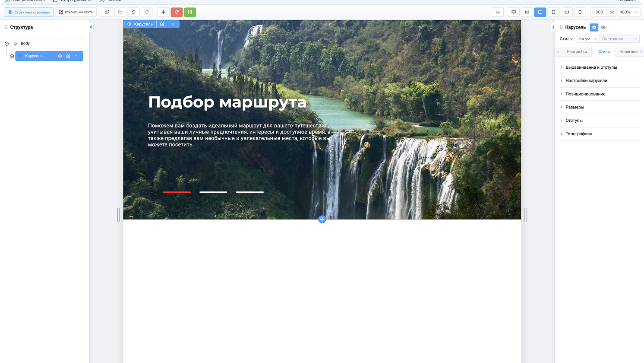
Task: Switch to the Навигаци tab
Action: tap(628, 52)
